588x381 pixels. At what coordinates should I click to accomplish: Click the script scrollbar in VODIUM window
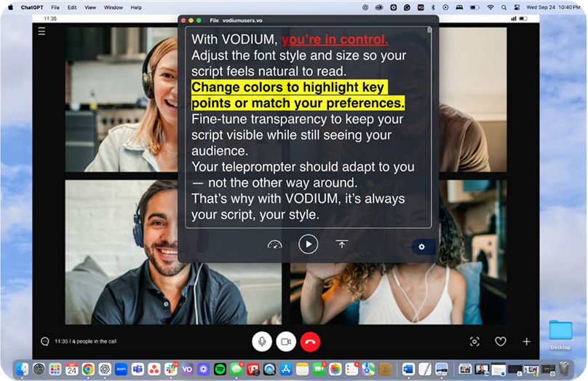[x=429, y=30]
